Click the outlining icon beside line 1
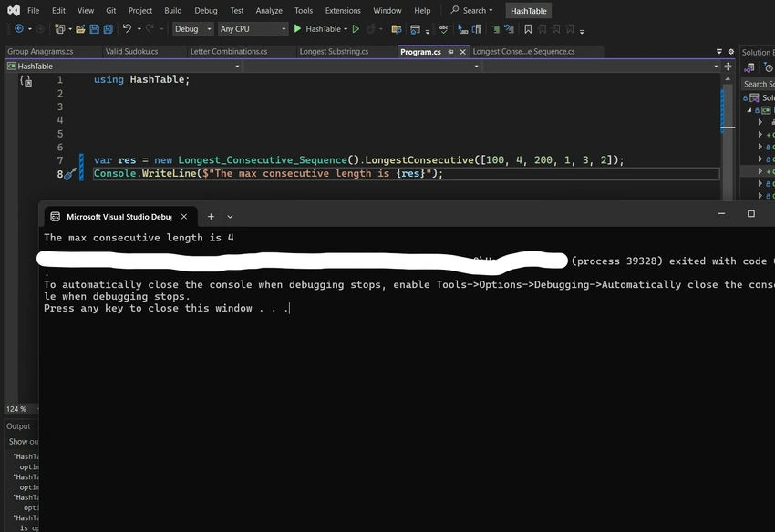The height and width of the screenshot is (532, 775). [x=26, y=80]
